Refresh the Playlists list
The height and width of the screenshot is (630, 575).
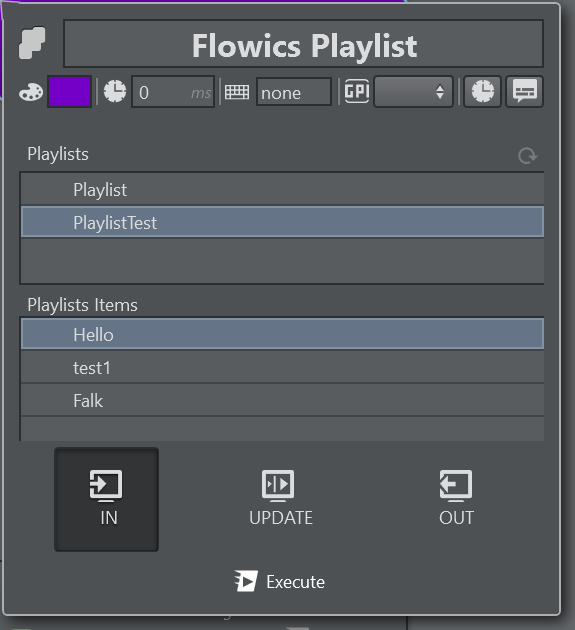tap(528, 155)
